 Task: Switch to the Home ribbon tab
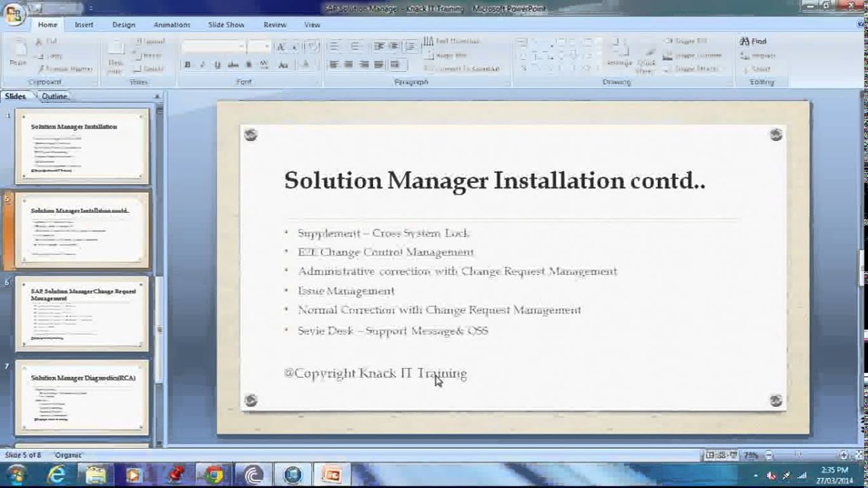coord(47,24)
